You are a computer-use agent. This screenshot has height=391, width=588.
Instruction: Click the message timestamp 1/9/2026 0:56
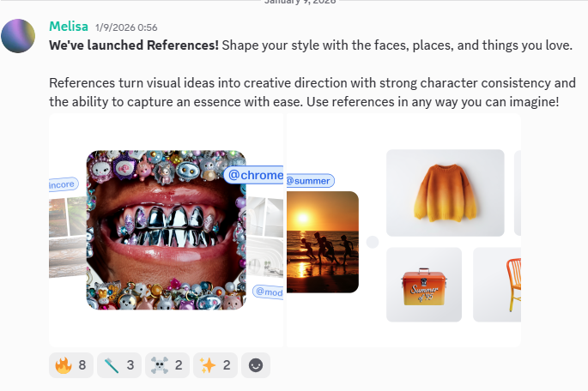tap(126, 27)
